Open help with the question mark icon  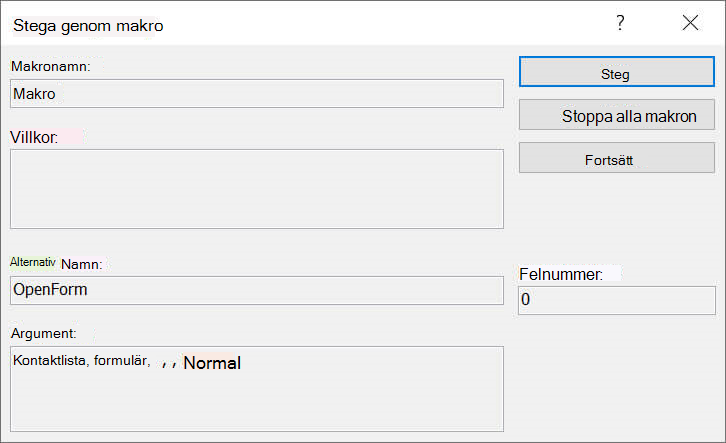coord(620,23)
